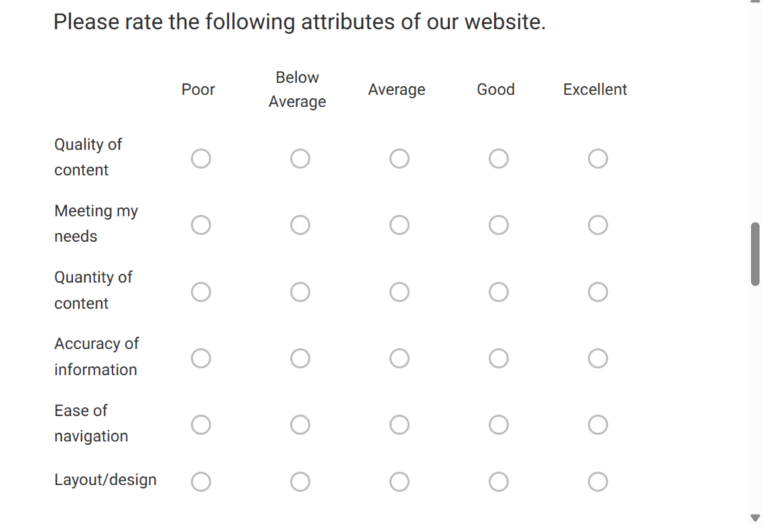
Task: Rate Quality of content as Average
Action: pos(399,158)
